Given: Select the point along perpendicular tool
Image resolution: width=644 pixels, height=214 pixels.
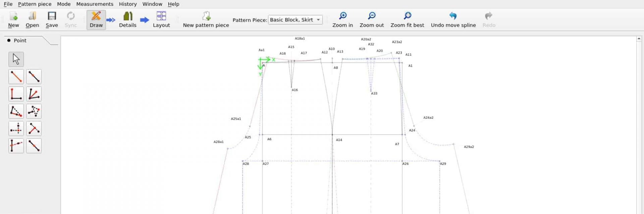Looking at the screenshot, I should [x=16, y=94].
